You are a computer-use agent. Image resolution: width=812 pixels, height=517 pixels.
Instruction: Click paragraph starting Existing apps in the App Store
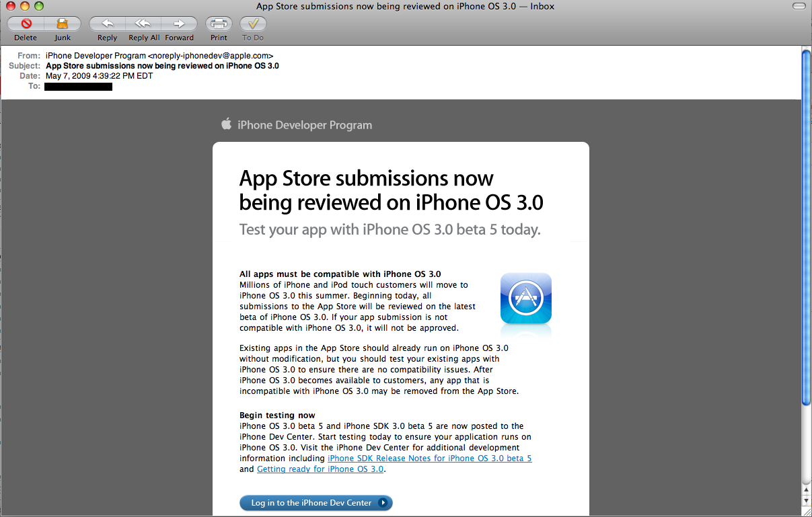click(x=379, y=369)
